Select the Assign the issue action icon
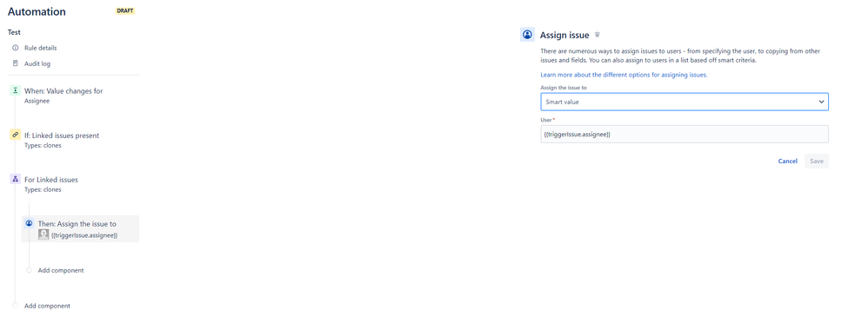Screen dimensions: 868x317 (x=30, y=223)
